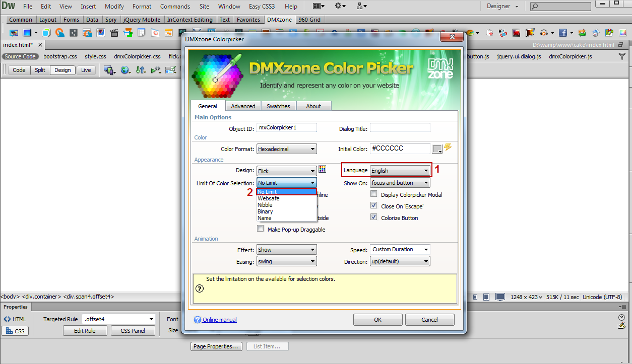Image resolution: width=632 pixels, height=364 pixels.
Task: Click the Multiscreen preview icon
Action: pos(109,70)
